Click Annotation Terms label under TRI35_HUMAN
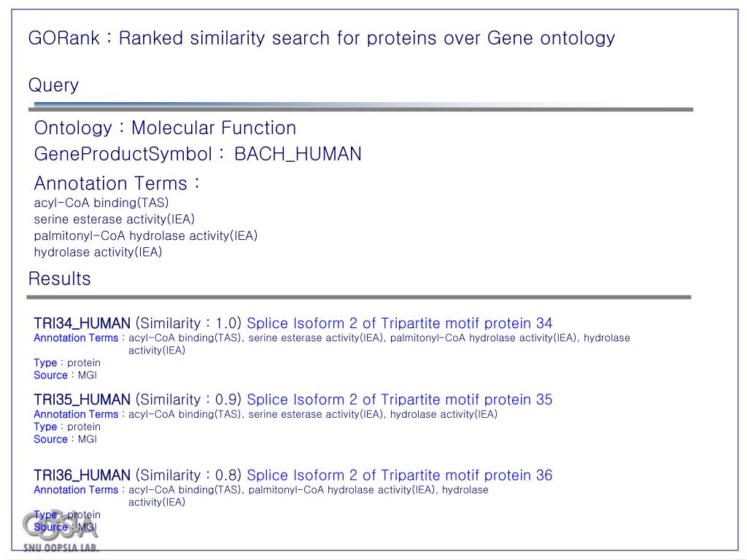The height and width of the screenshot is (560, 747). [76, 414]
